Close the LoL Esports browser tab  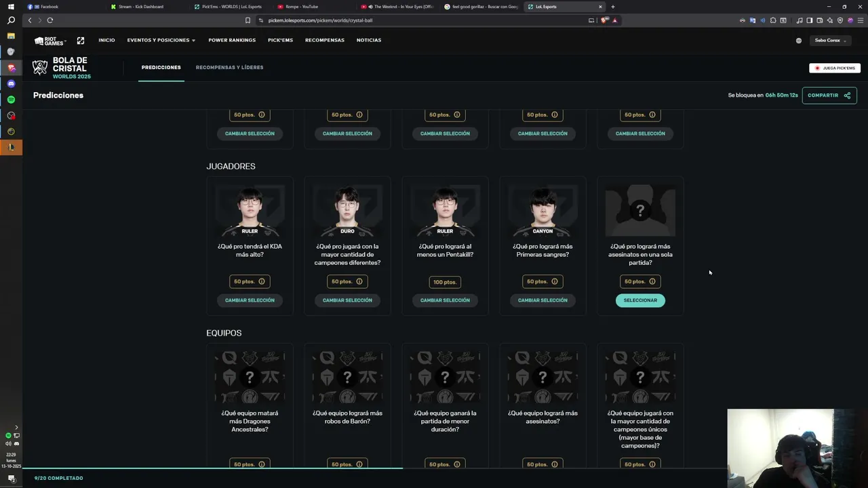pos(600,7)
